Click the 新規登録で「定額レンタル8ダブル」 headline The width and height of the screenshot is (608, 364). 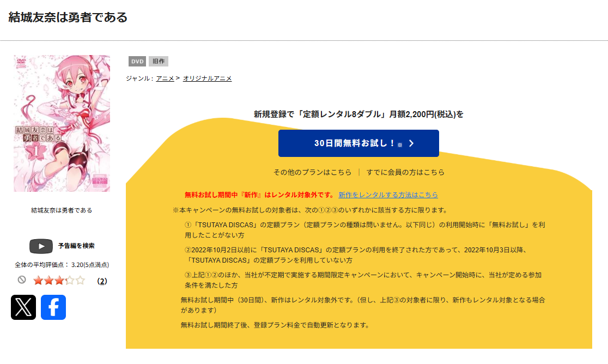click(x=358, y=114)
